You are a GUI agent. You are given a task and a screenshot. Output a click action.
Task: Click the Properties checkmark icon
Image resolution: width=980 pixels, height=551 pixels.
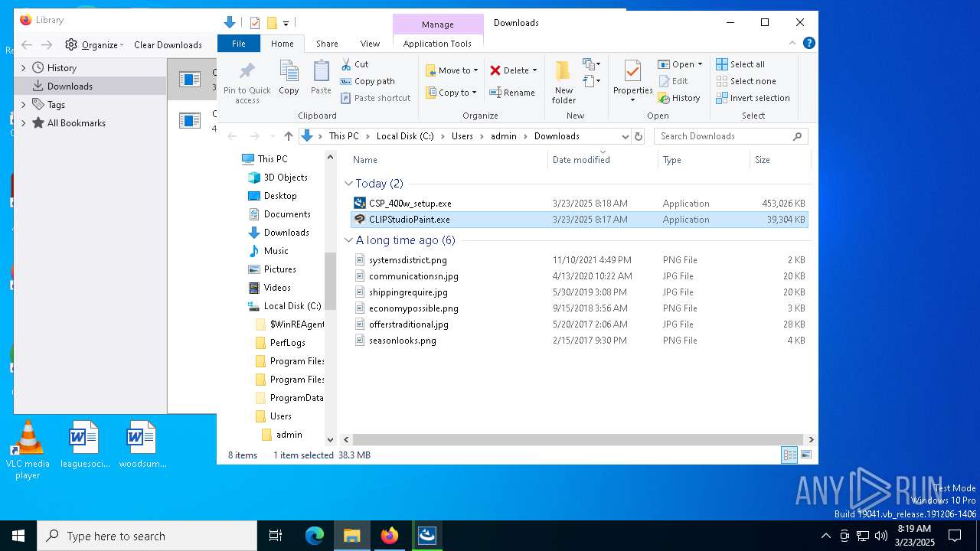click(x=632, y=71)
